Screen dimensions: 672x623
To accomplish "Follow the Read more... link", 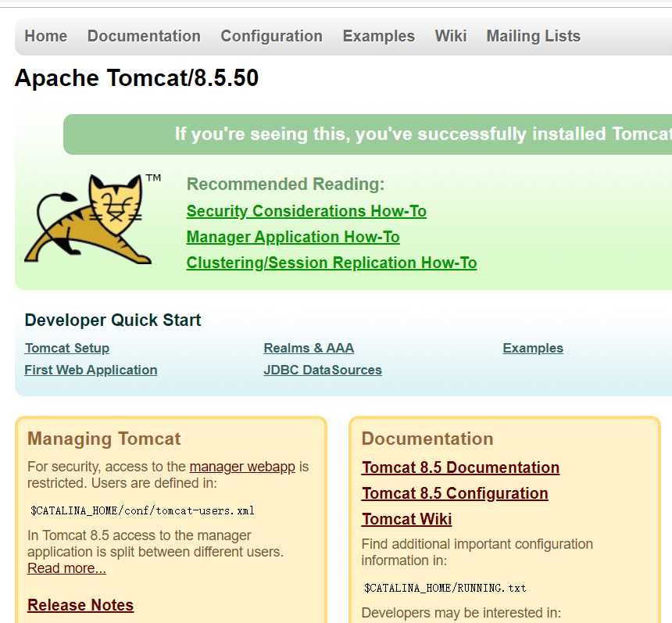I will tap(66, 568).
